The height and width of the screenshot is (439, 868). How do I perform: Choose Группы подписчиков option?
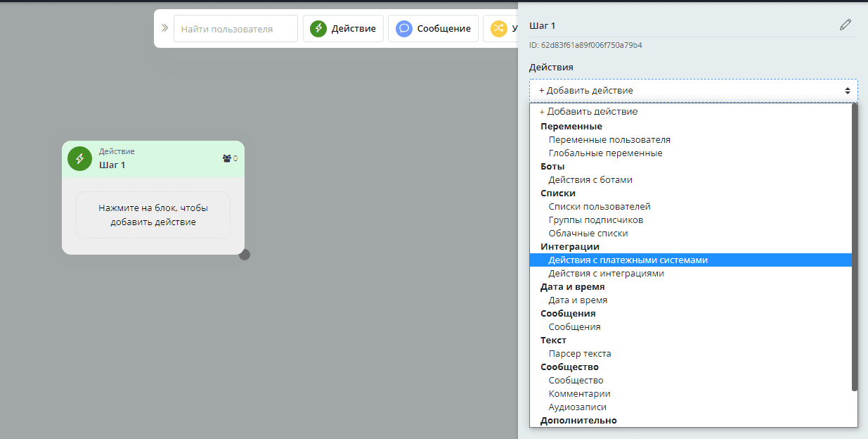pos(596,220)
